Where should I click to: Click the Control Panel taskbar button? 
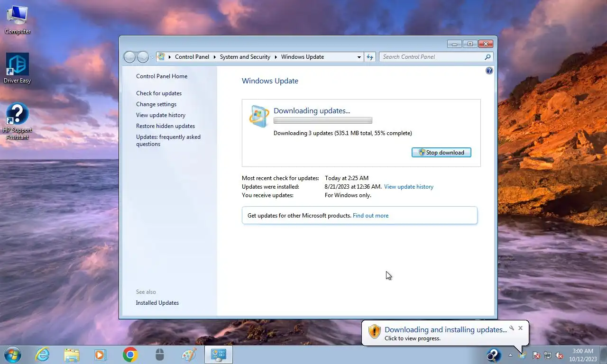click(x=219, y=355)
